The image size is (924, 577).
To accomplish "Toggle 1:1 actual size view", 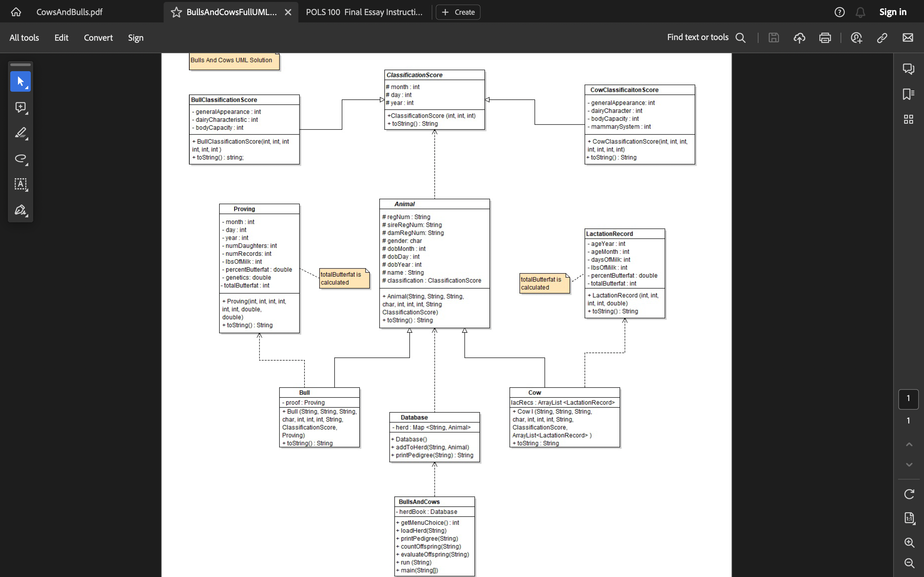I will pos(909,518).
